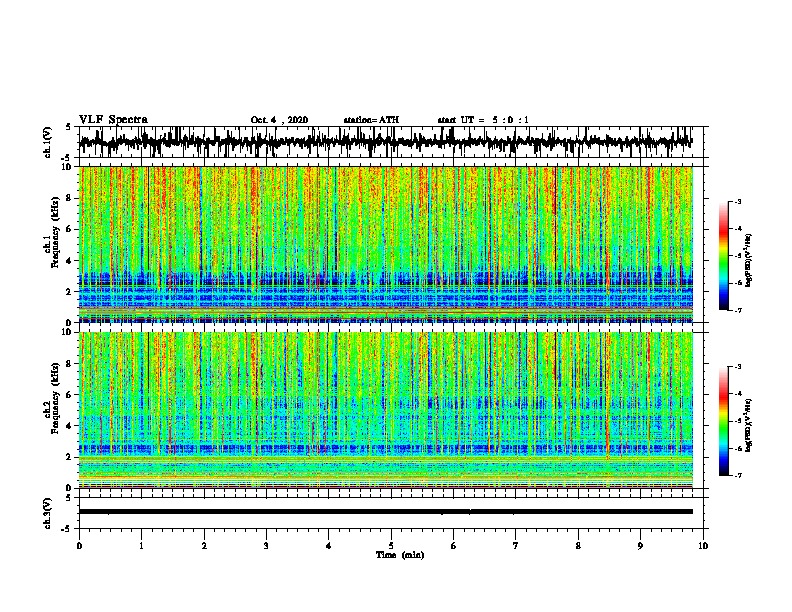Click the "station=ATH" label
The width and height of the screenshot is (792, 612).
pyautogui.click(x=371, y=120)
